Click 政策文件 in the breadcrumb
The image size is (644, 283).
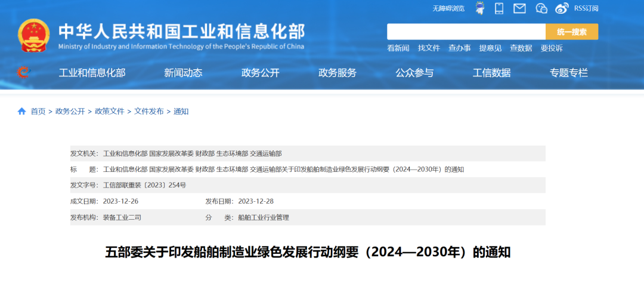click(110, 111)
